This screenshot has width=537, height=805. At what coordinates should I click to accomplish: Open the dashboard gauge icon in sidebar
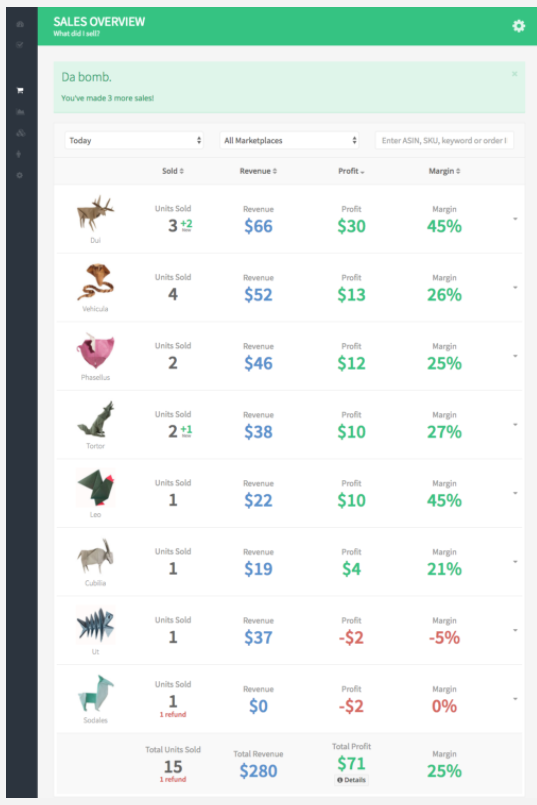pos(20,24)
